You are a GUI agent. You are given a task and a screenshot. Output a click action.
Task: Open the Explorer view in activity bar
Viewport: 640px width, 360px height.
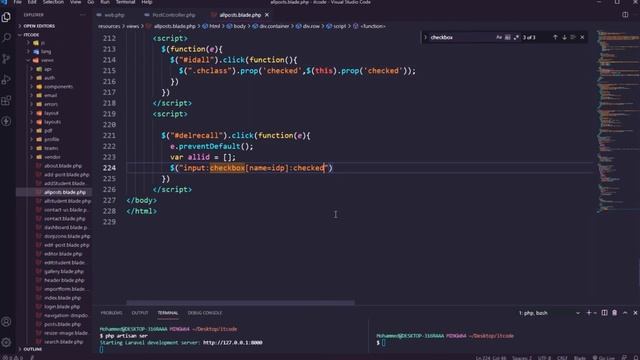click(x=6, y=17)
